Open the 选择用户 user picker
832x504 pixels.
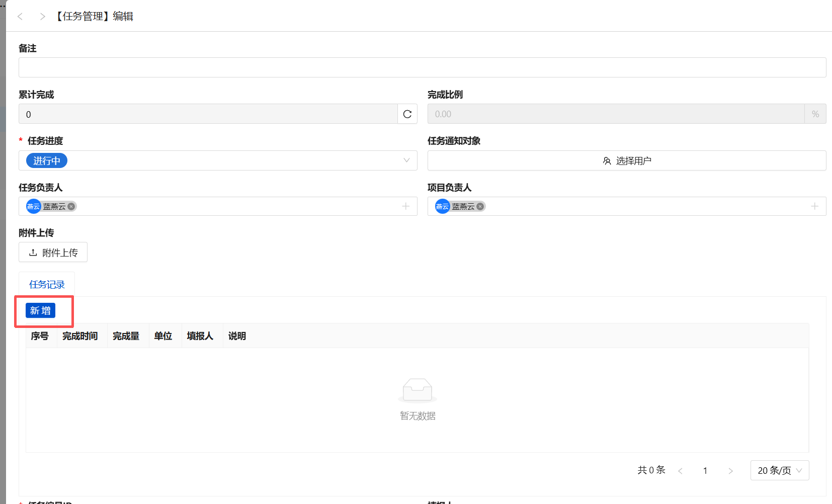tap(627, 161)
